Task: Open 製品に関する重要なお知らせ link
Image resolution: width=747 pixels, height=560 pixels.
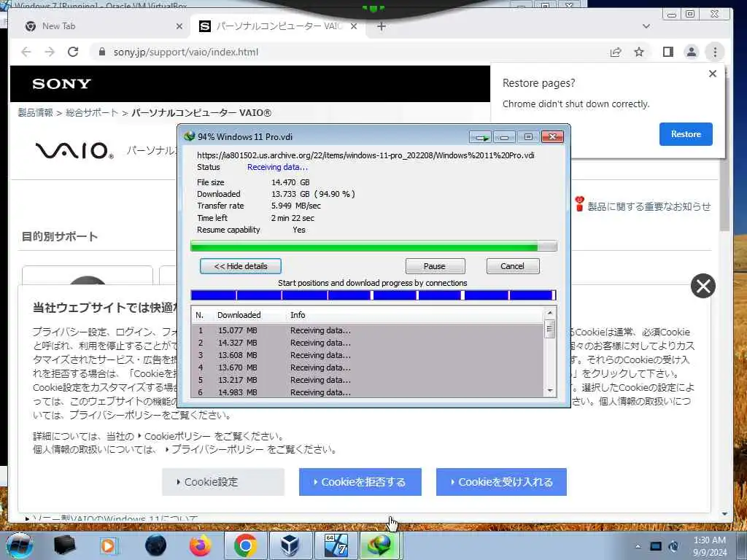Action: click(x=649, y=206)
